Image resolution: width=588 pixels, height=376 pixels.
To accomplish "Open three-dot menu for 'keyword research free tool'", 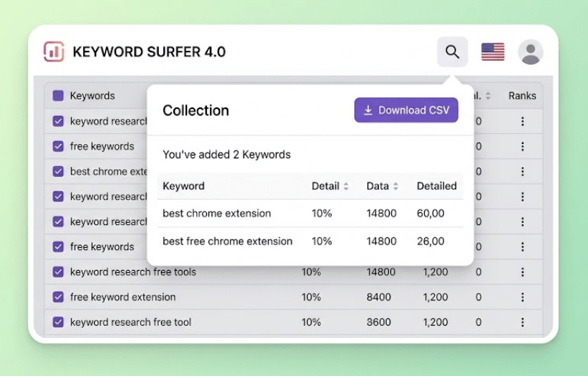I will (522, 322).
